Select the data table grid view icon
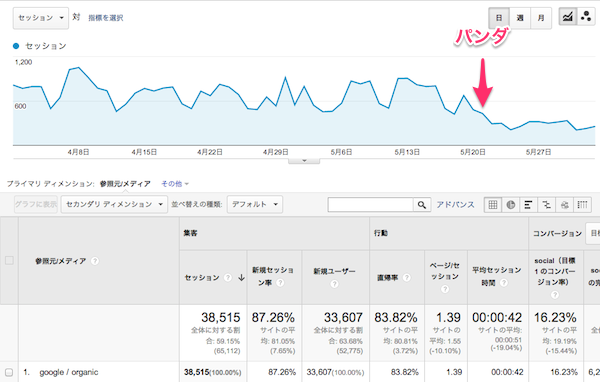 (493, 205)
